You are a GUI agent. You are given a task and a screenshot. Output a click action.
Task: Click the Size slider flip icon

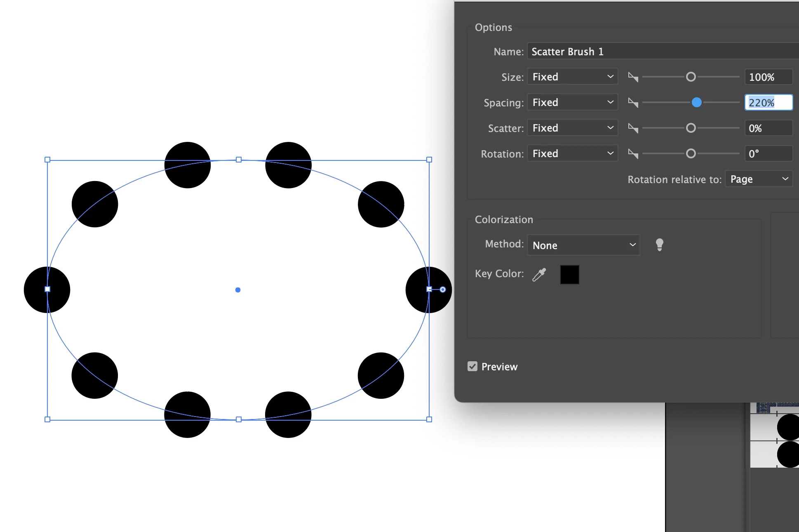click(633, 77)
